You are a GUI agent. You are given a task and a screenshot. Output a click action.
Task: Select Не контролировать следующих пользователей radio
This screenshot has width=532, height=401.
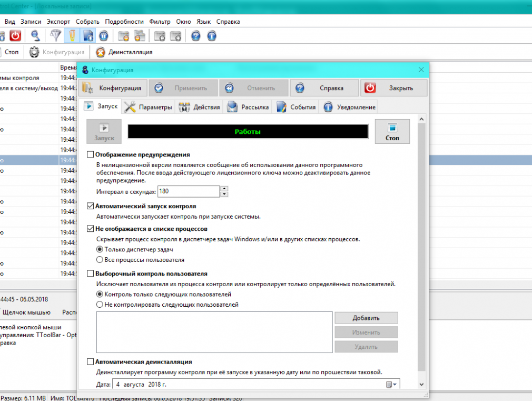100,305
